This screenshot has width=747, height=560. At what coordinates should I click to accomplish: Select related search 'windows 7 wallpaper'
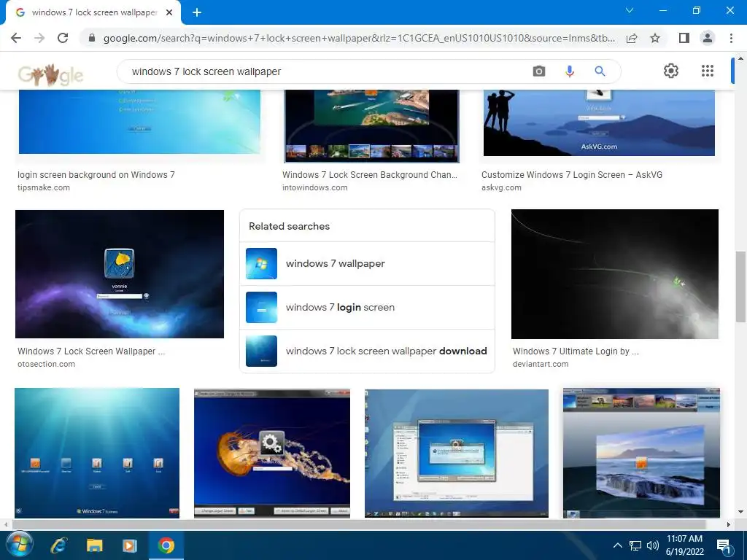click(x=367, y=263)
